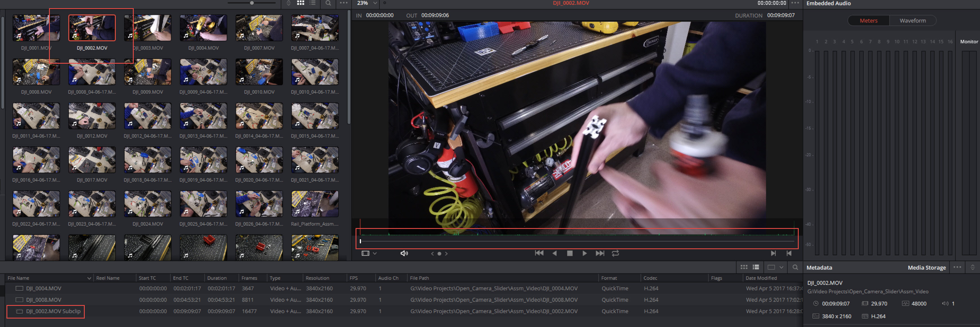
Task: Select DJI_0012.MOV thumbnail
Action: pos(92,116)
